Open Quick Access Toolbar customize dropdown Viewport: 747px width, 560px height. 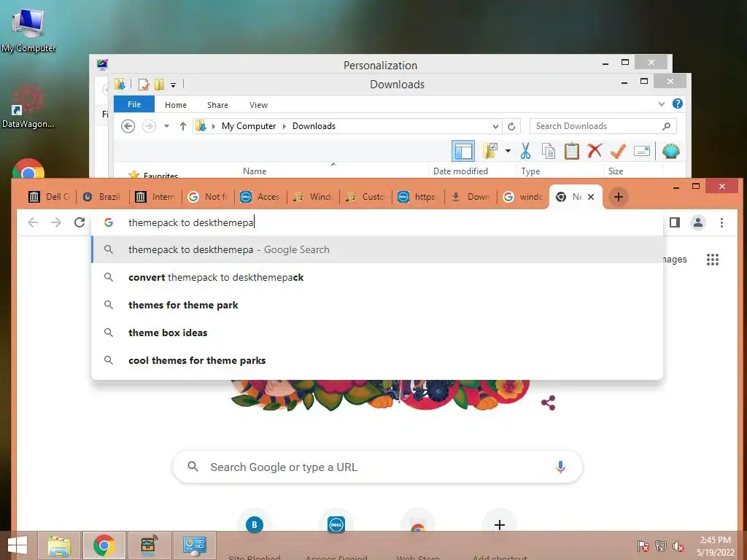(x=174, y=85)
